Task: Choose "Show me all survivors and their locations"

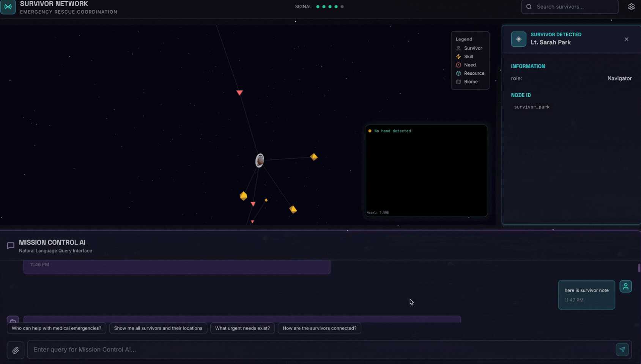Action: [158, 328]
